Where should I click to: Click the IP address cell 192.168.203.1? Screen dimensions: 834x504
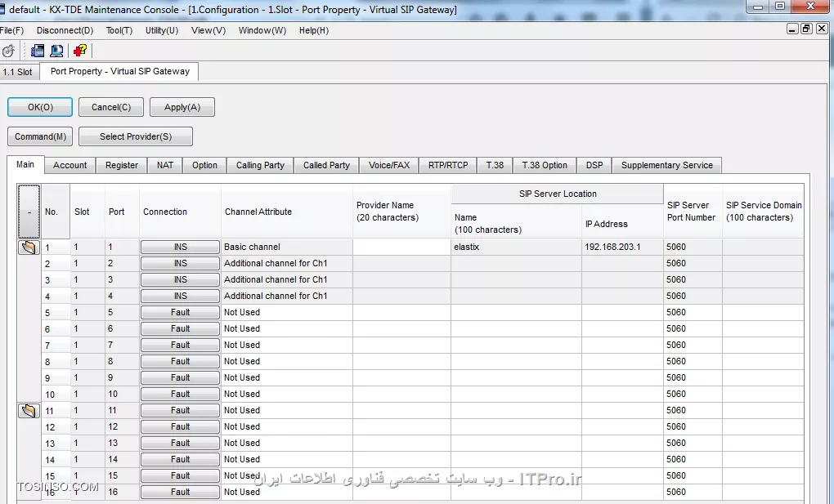pos(622,248)
